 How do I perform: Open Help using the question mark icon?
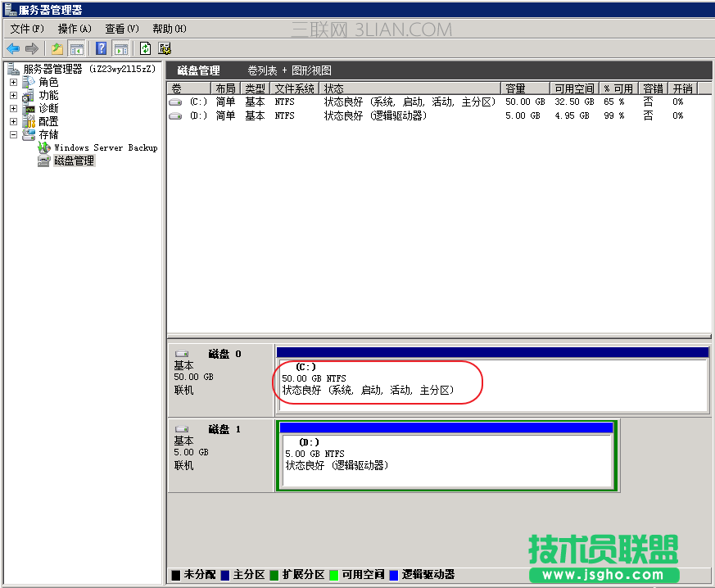pos(100,48)
